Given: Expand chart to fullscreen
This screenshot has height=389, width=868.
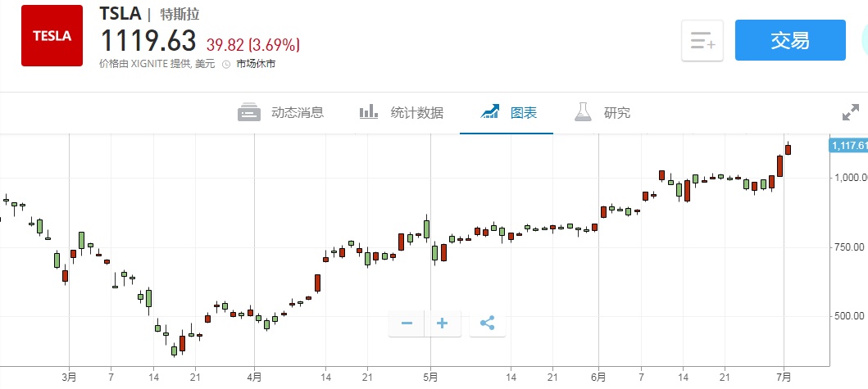Looking at the screenshot, I should click(851, 113).
